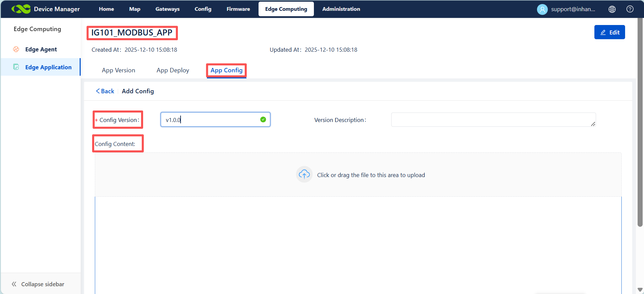This screenshot has width=644, height=294.
Task: Click the green validation check icon
Action: click(263, 120)
